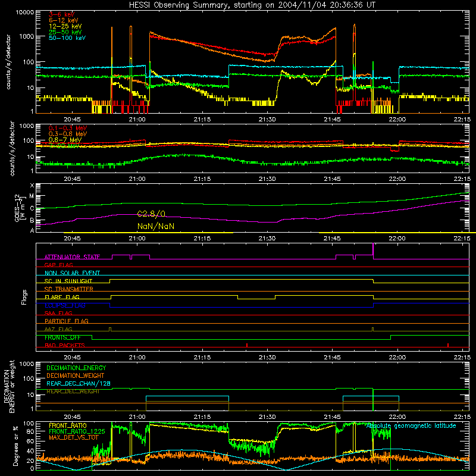Select the AAZ_FLAG label

coord(58,329)
